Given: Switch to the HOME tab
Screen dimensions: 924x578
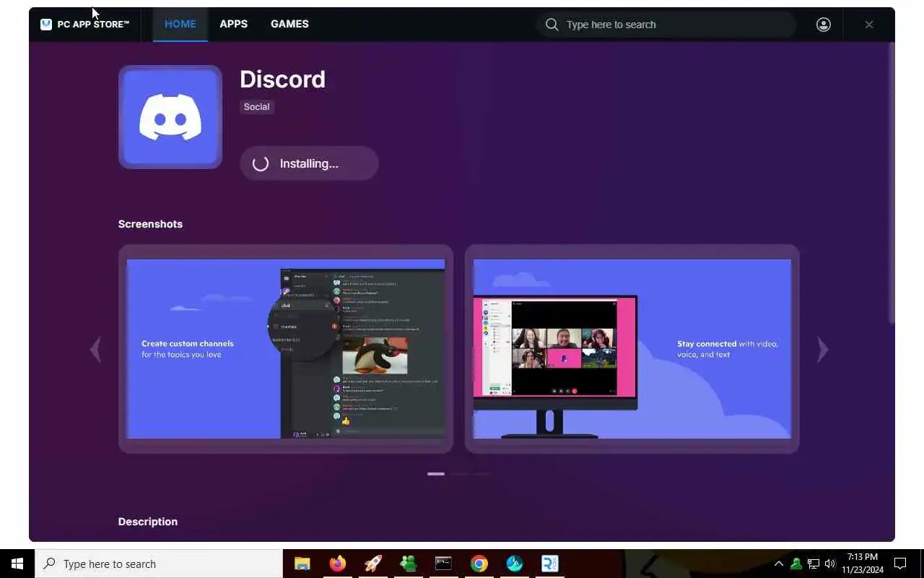Looking at the screenshot, I should tap(180, 24).
